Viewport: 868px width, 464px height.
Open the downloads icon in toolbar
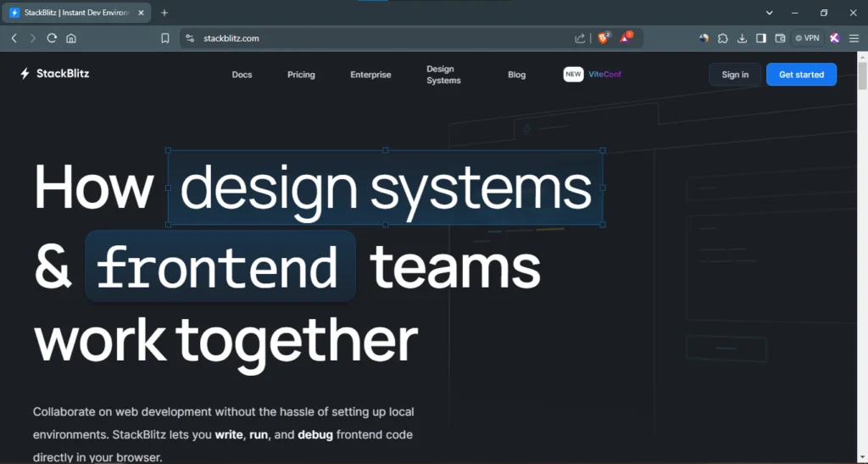pyautogui.click(x=743, y=38)
